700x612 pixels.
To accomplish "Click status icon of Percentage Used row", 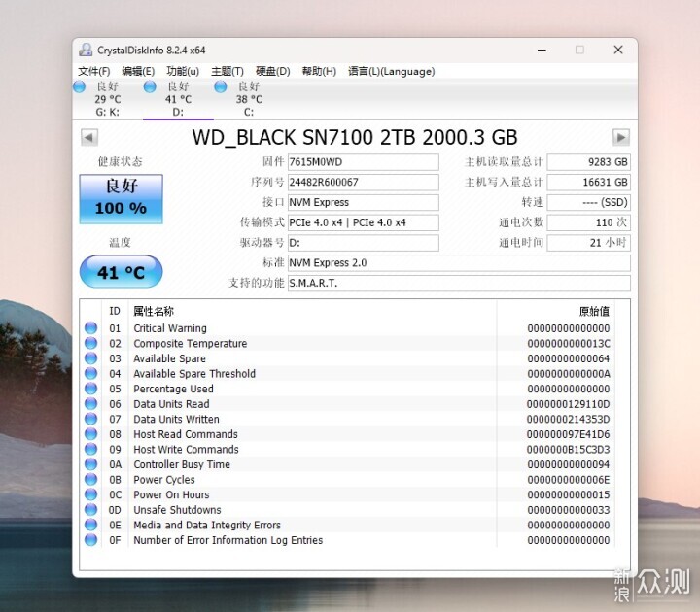I will click(91, 389).
